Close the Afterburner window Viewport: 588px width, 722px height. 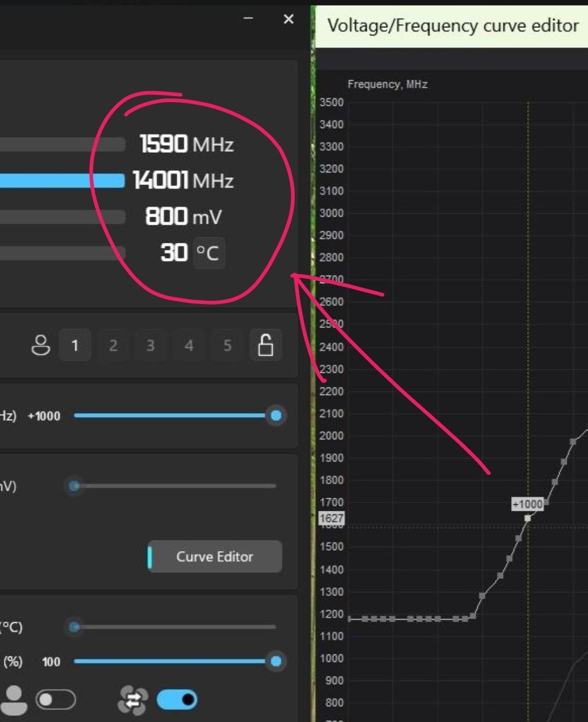point(289,19)
